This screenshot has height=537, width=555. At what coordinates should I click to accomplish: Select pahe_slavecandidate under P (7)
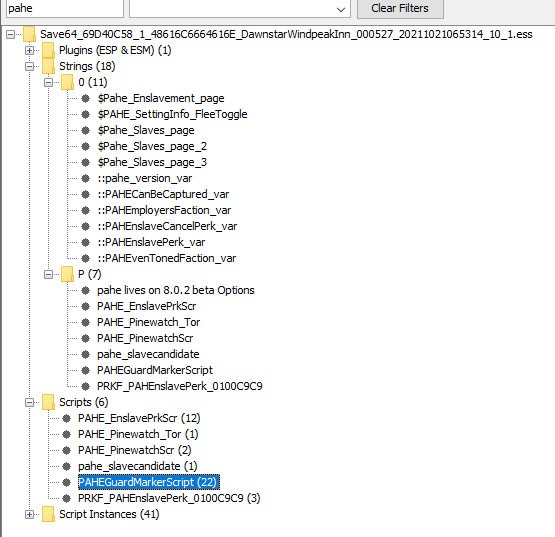(x=148, y=354)
